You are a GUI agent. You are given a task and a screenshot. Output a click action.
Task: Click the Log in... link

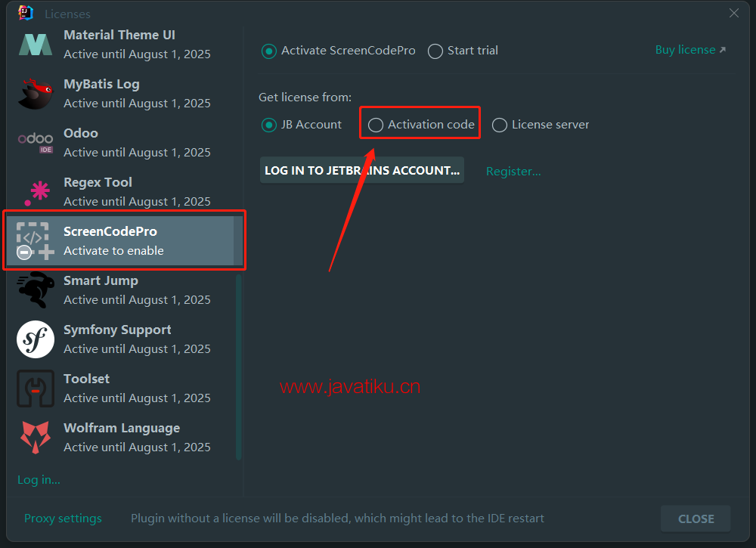[39, 480]
